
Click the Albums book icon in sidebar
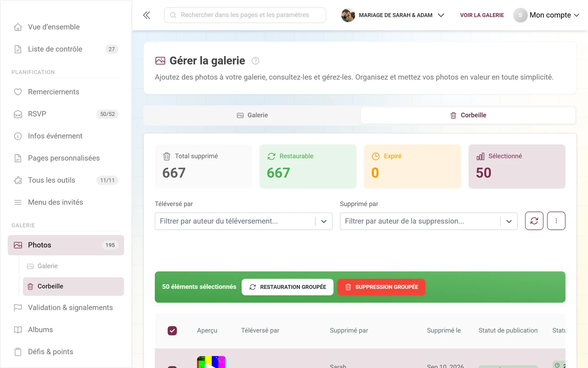(x=18, y=330)
